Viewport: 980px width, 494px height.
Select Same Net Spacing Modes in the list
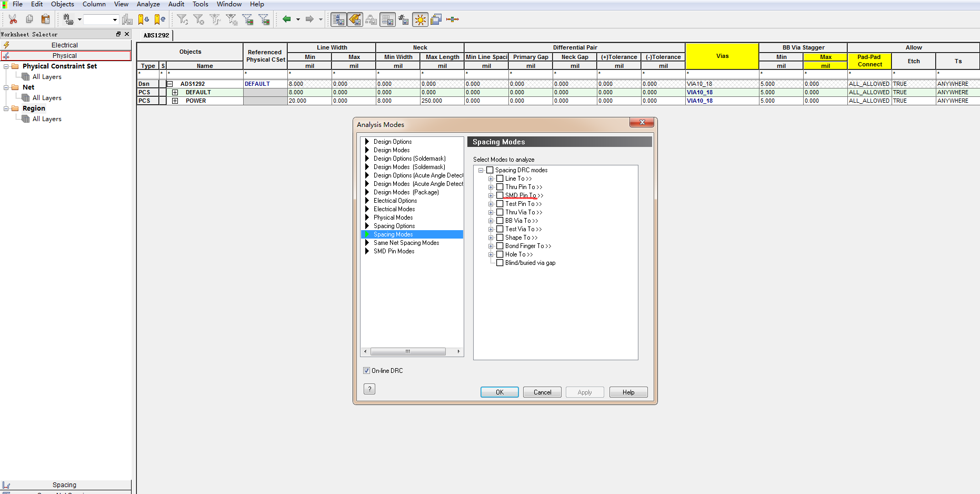[406, 243]
